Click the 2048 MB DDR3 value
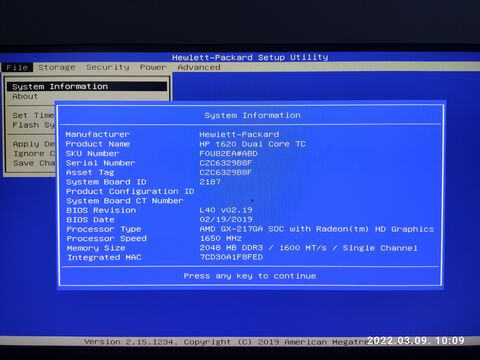Screen dimensions: 480x360 tap(309, 248)
